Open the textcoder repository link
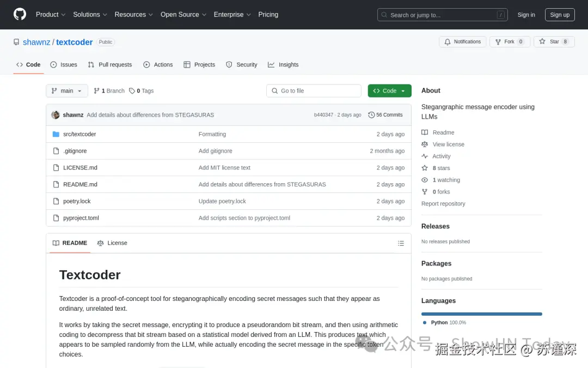 pyautogui.click(x=74, y=42)
